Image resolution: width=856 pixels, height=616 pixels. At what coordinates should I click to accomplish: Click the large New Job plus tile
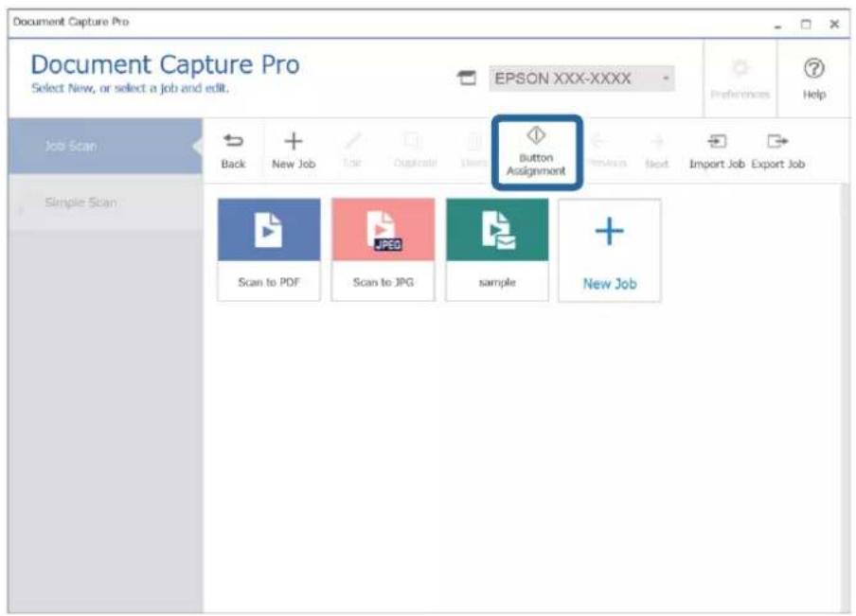point(610,251)
